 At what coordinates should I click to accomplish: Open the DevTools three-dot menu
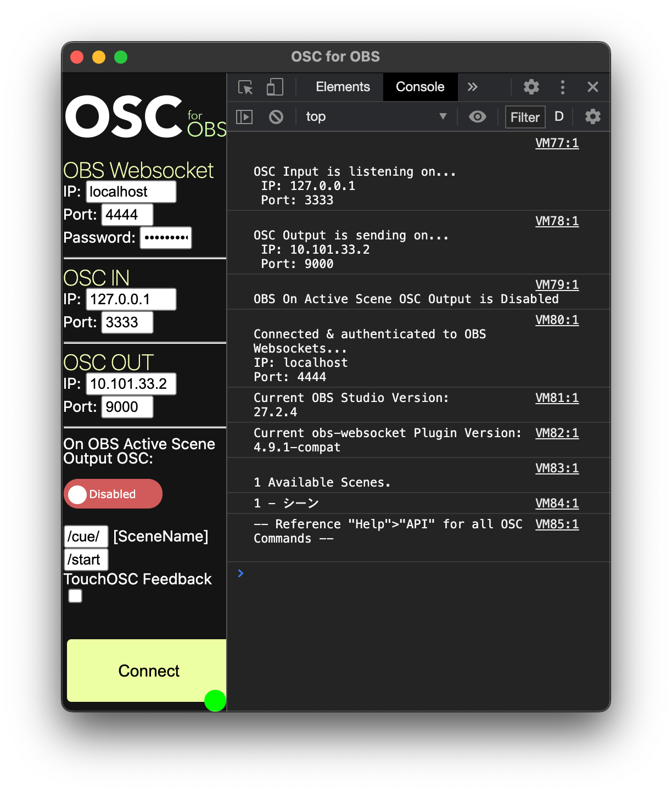562,87
